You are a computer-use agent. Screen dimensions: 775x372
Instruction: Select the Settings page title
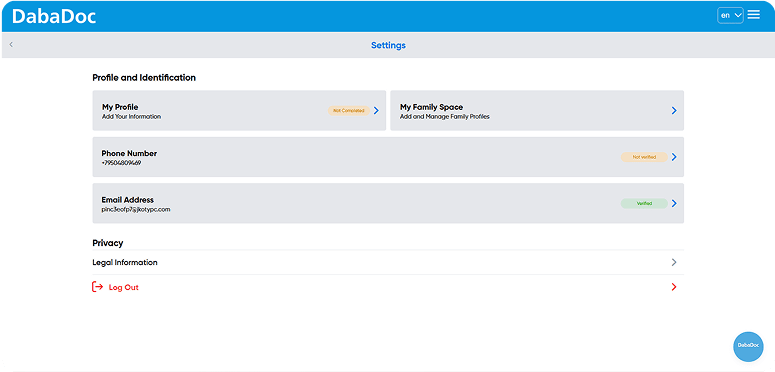click(388, 45)
